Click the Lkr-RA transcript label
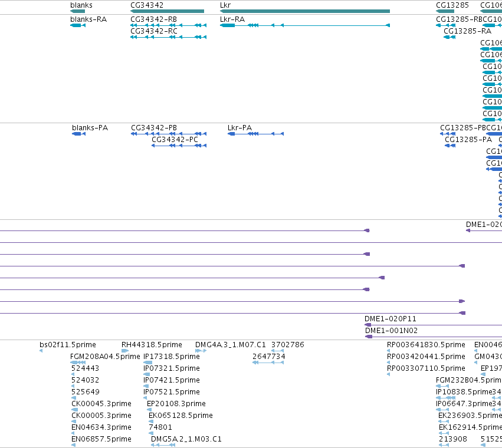 (232, 19)
